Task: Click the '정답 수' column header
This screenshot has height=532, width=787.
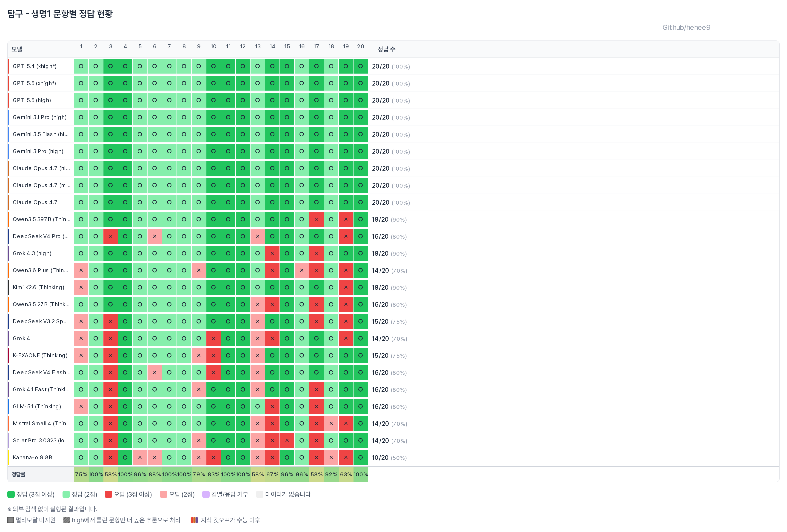Action: [x=386, y=49]
